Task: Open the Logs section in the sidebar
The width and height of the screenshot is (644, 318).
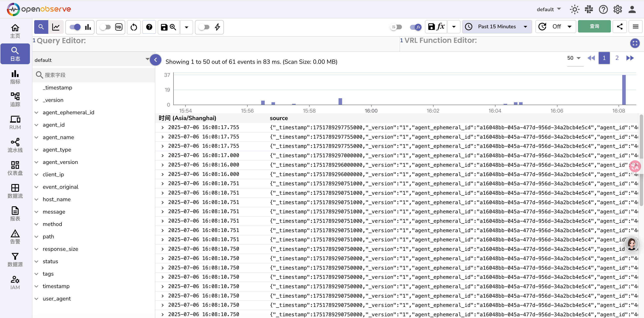Action: [x=15, y=54]
